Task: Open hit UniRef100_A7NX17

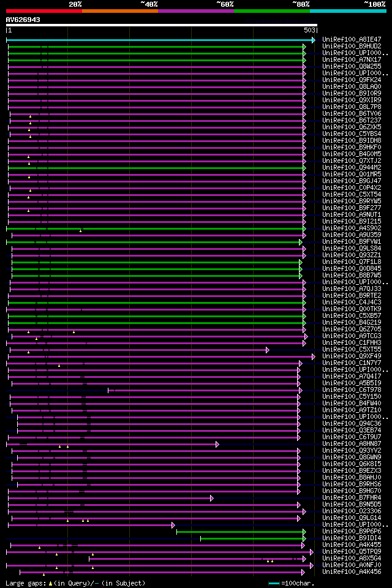Action: click(x=352, y=59)
